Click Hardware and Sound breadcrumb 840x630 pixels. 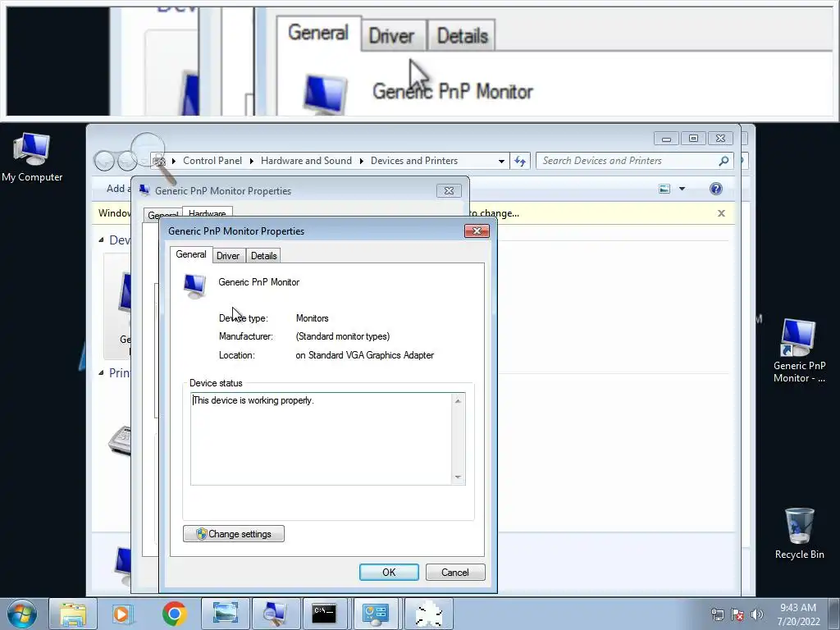(307, 161)
